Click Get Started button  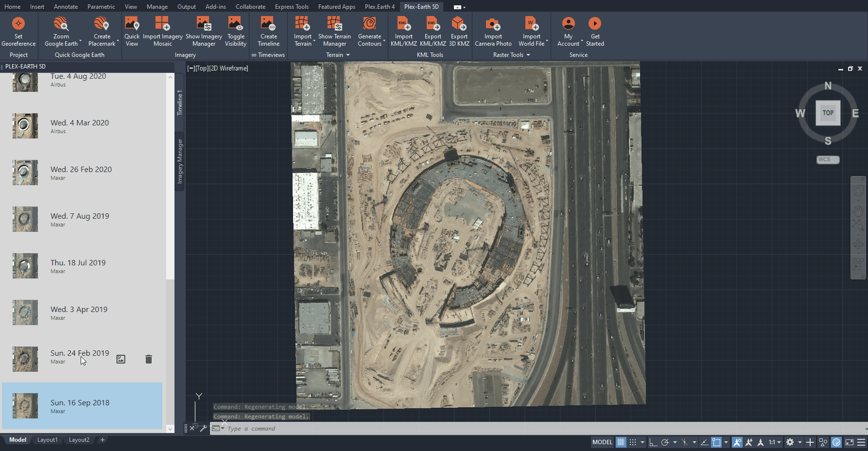point(595,32)
